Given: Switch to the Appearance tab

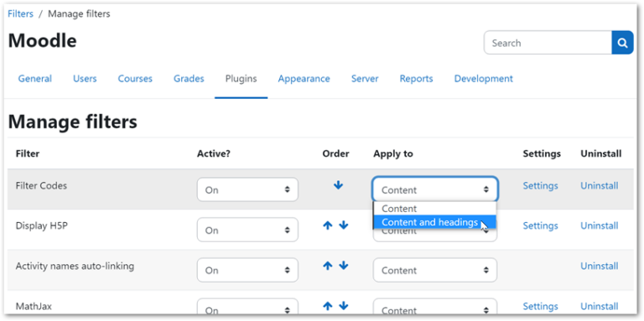Looking at the screenshot, I should tap(304, 79).
